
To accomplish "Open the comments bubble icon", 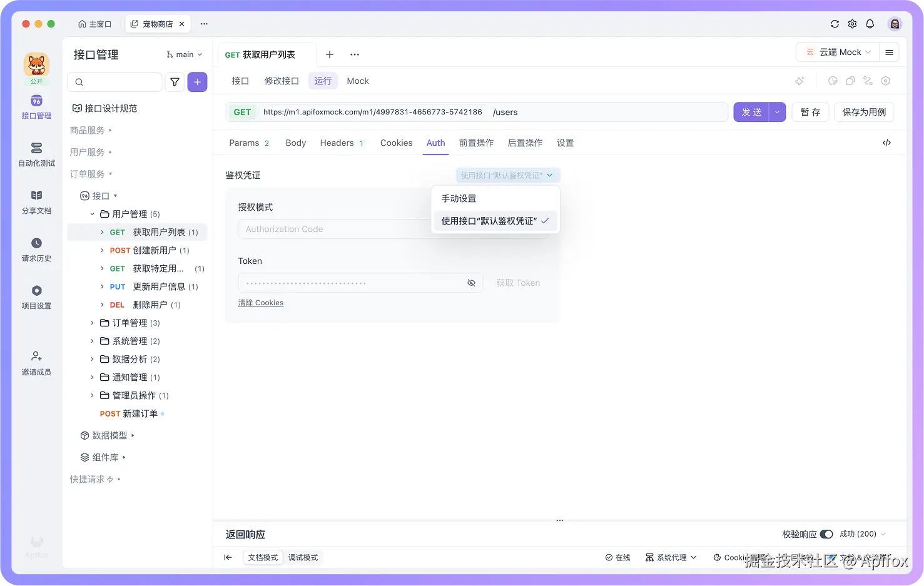I will [850, 81].
